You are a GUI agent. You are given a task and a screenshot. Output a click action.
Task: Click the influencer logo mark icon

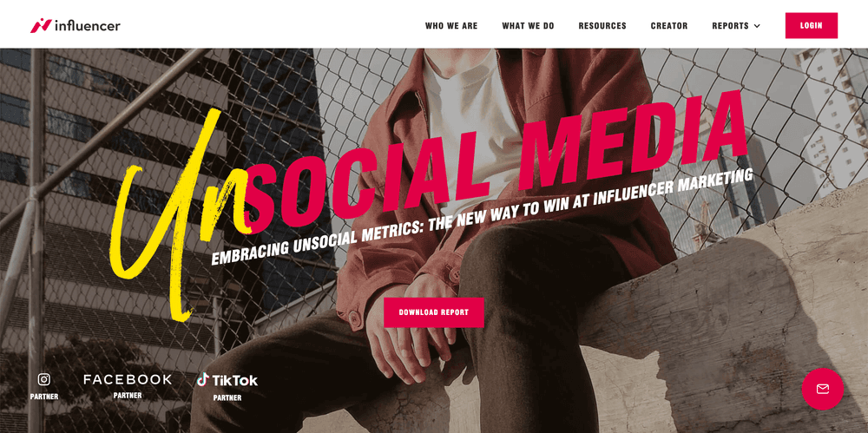[x=41, y=25]
